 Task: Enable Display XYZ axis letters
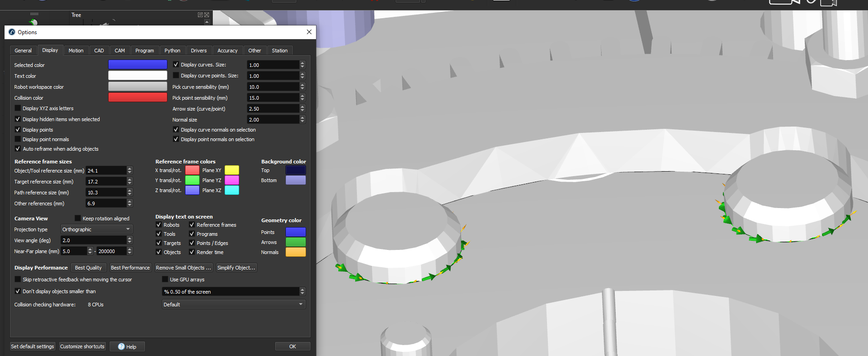coord(18,108)
